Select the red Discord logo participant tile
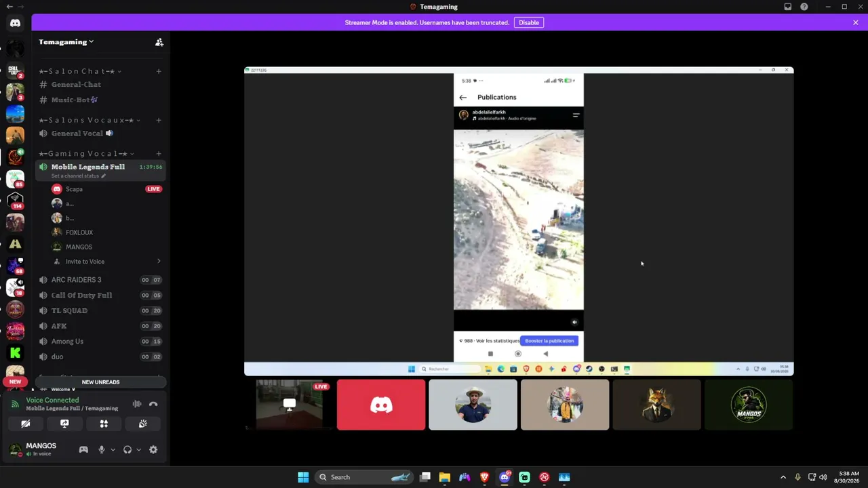 (x=381, y=405)
